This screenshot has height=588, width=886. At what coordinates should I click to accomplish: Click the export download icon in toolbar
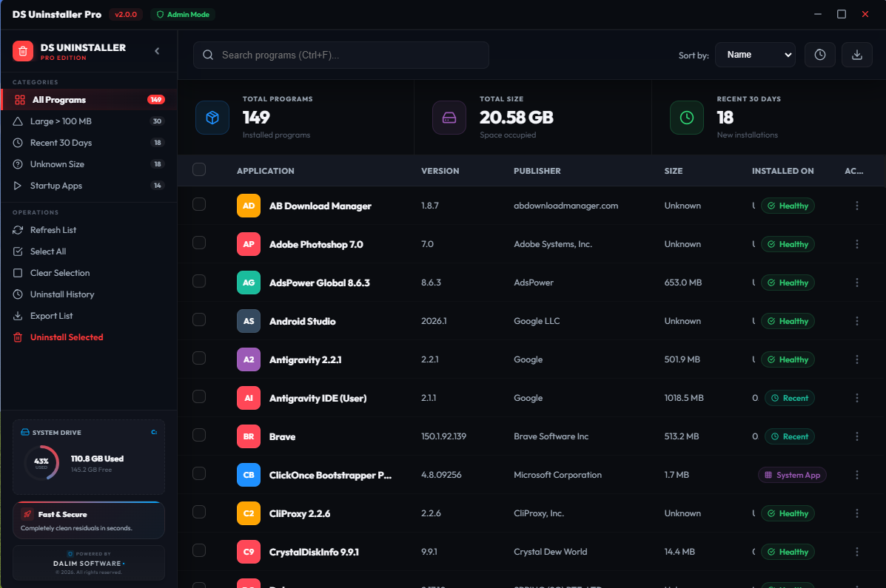857,55
